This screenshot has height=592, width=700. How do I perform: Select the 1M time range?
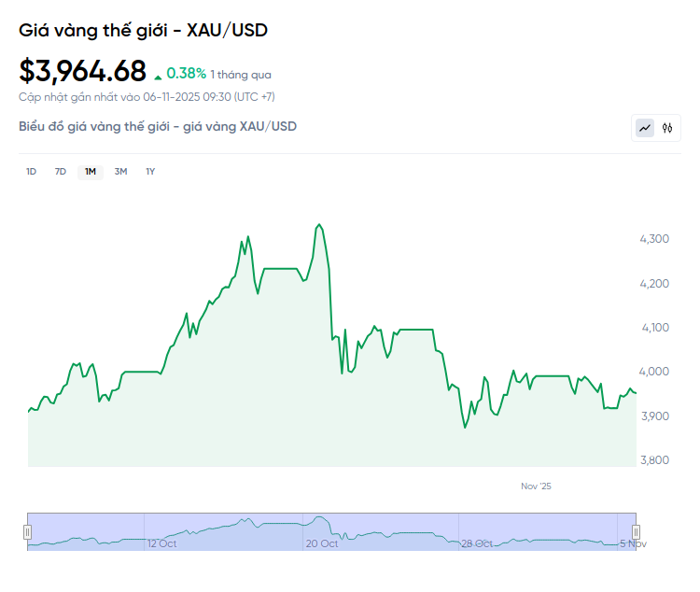point(91,172)
